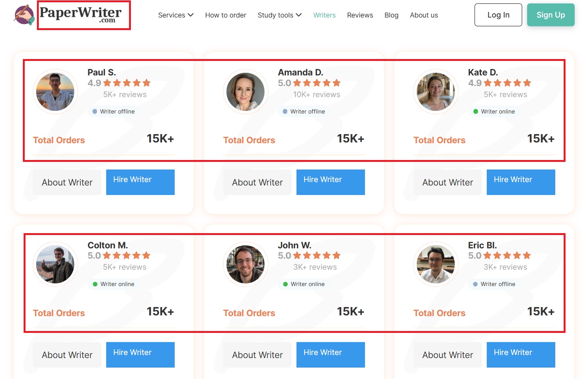Expand the Services dropdown menu
Image resolution: width=588 pixels, height=379 pixels.
point(176,15)
